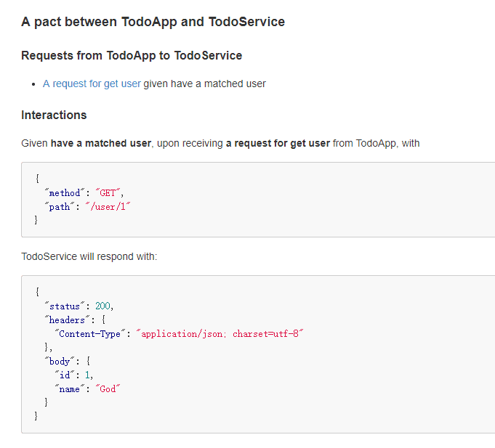
Task: Click the "body" key in response JSON
Action: (59, 361)
